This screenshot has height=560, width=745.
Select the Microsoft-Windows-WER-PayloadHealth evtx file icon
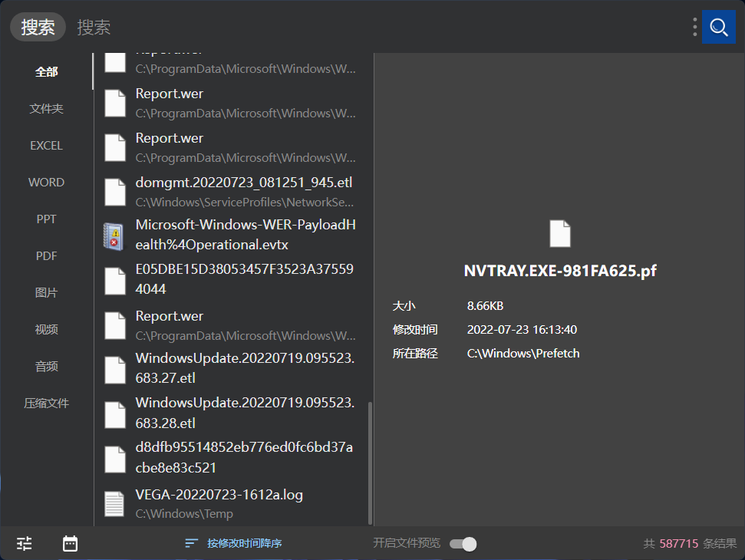114,236
